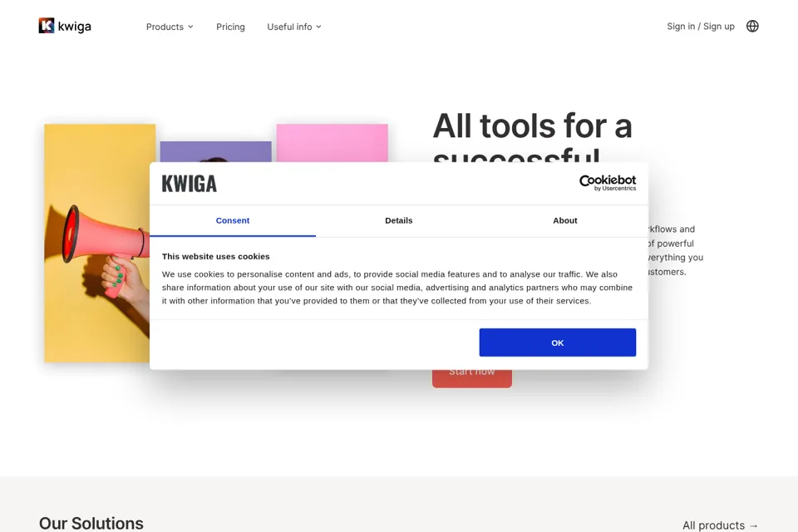
Task: Click the kwiga logo in header
Action: click(x=65, y=26)
